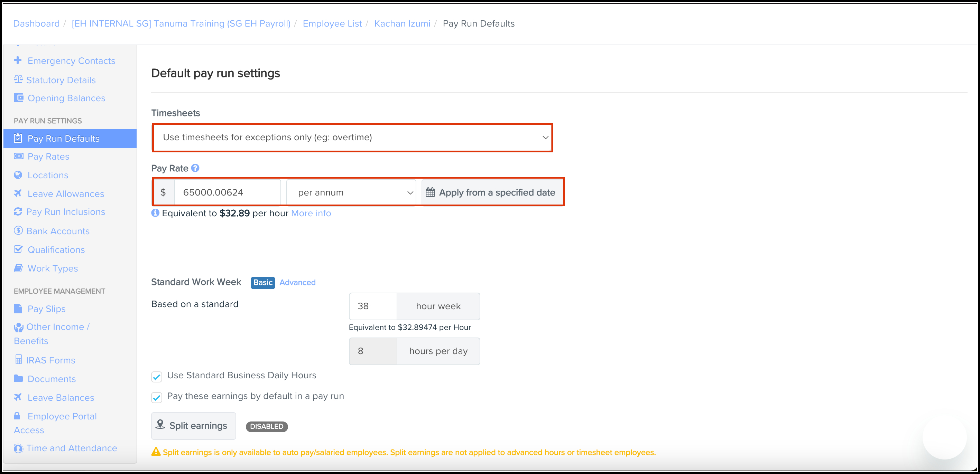980x474 pixels.
Task: Click the Split earnings map pin icon
Action: 160,425
